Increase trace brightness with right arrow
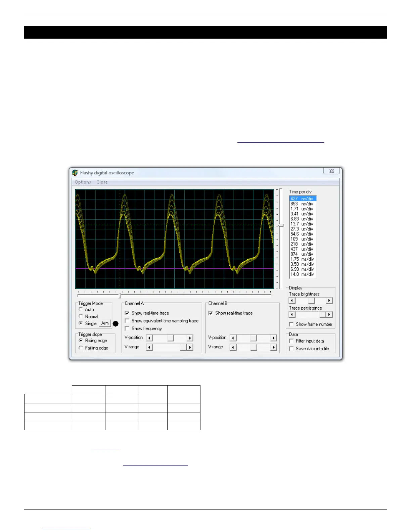This screenshot has height=532, width=411. click(x=329, y=301)
